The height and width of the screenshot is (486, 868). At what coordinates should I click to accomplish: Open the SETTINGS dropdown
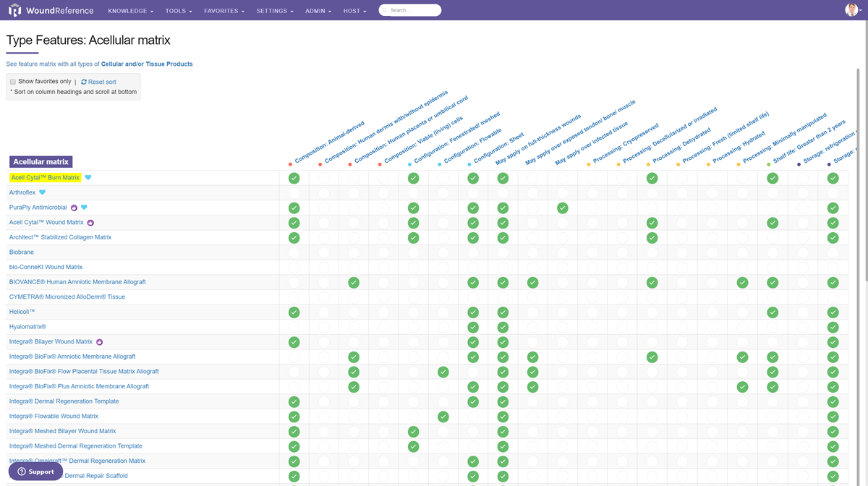(x=274, y=11)
